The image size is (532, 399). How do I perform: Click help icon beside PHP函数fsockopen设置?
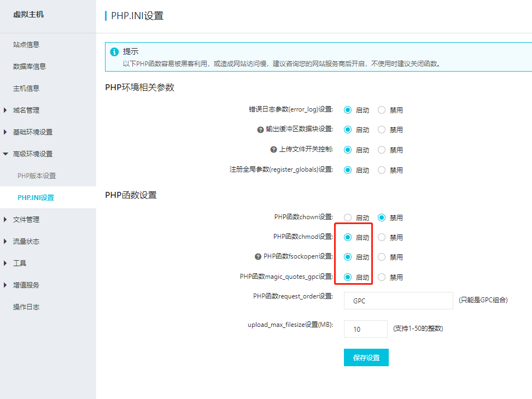[x=258, y=257]
